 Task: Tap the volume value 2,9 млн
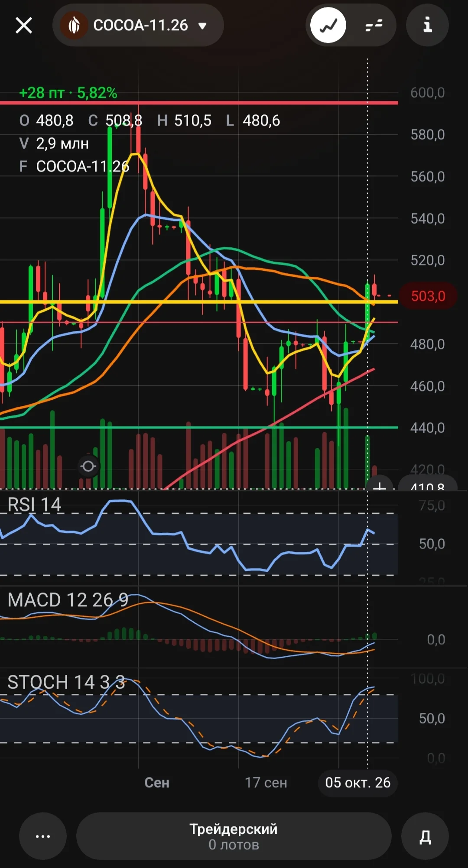(x=62, y=143)
